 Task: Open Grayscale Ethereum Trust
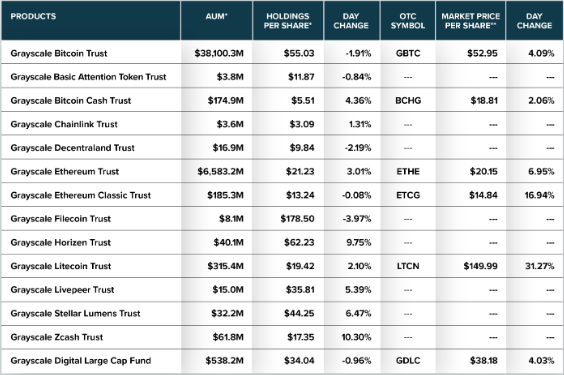tap(65, 172)
